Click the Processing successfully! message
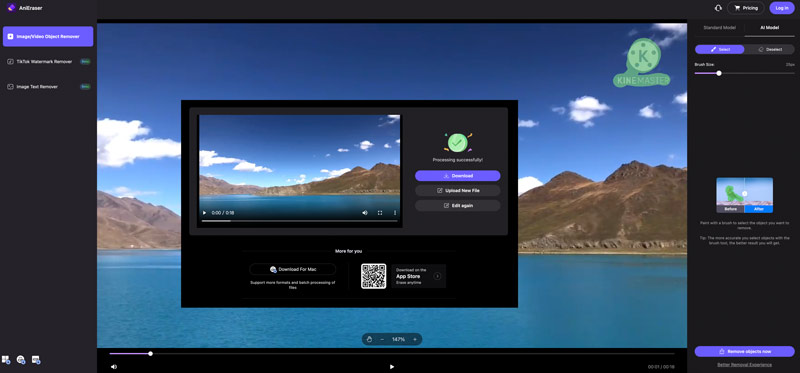Viewport: 800px width, 373px height. [458, 160]
